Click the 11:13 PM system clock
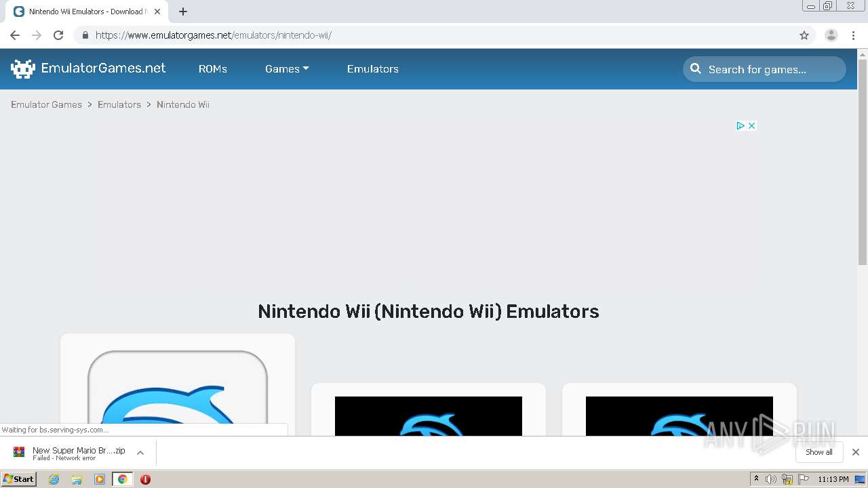The image size is (868, 488). pyautogui.click(x=833, y=479)
